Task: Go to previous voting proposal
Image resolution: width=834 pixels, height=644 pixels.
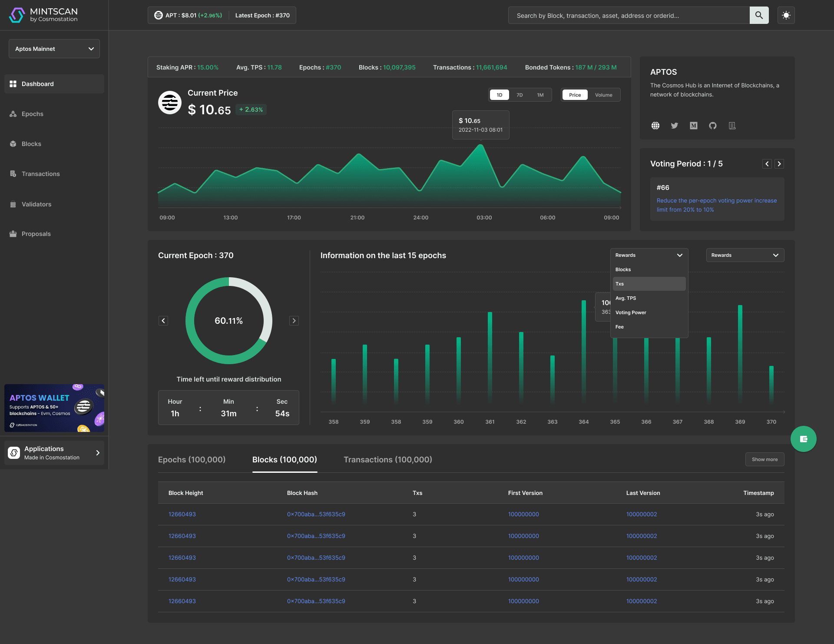Action: coord(767,164)
